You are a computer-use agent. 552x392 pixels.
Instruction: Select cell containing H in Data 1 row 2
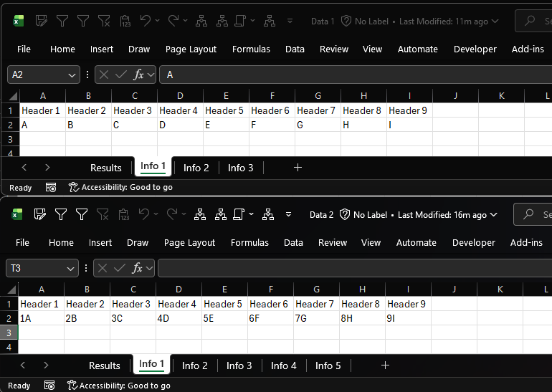(363, 125)
